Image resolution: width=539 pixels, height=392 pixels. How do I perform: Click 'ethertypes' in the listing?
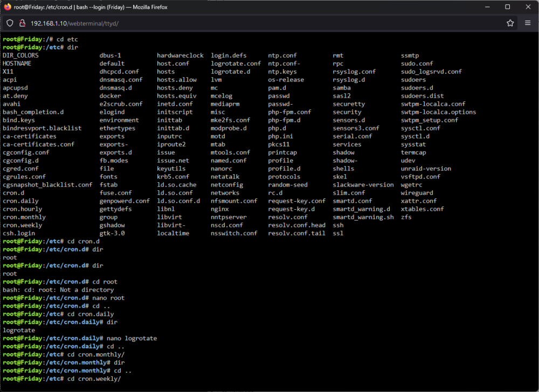tap(118, 128)
